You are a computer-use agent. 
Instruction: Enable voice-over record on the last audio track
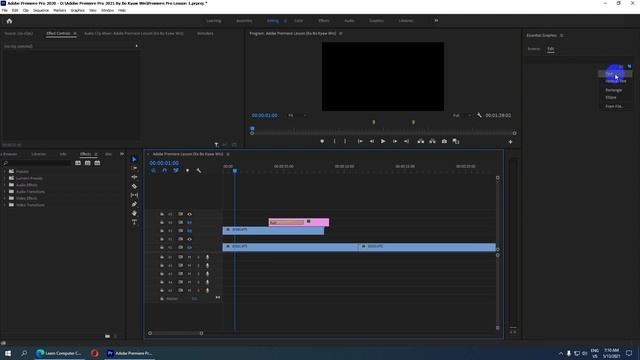tap(207, 291)
